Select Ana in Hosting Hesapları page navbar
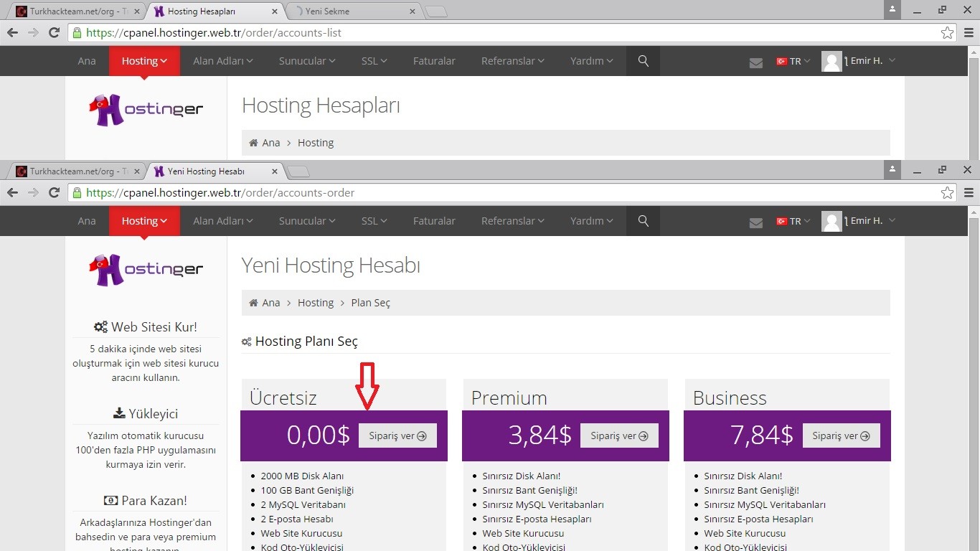 coord(87,61)
